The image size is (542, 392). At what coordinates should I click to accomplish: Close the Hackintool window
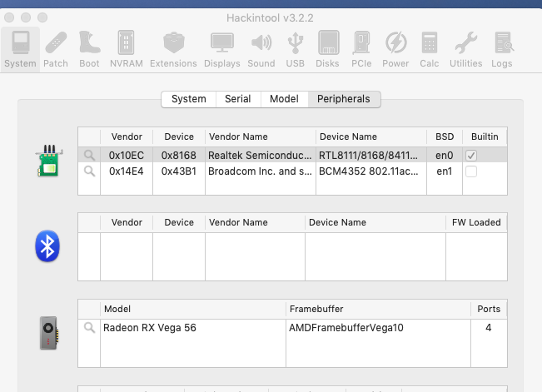click(x=9, y=17)
